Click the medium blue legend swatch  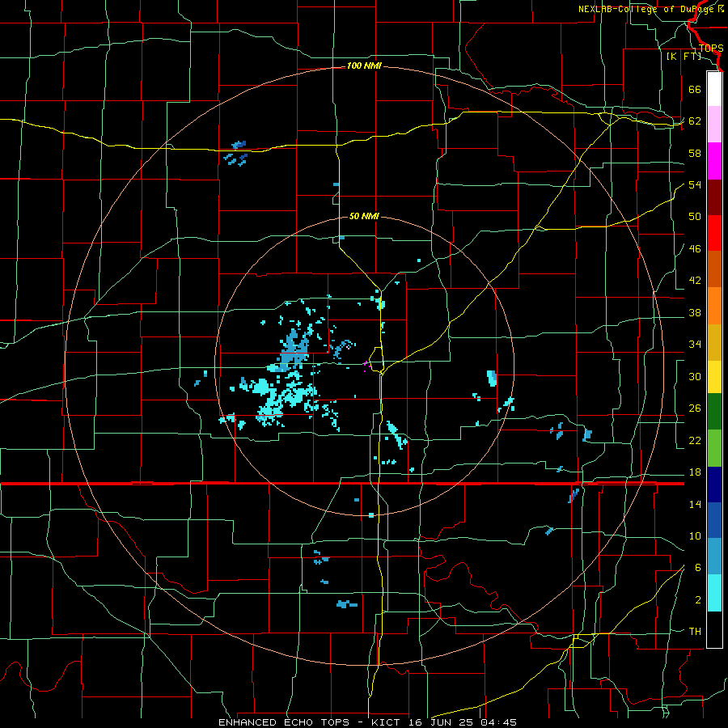click(714, 520)
